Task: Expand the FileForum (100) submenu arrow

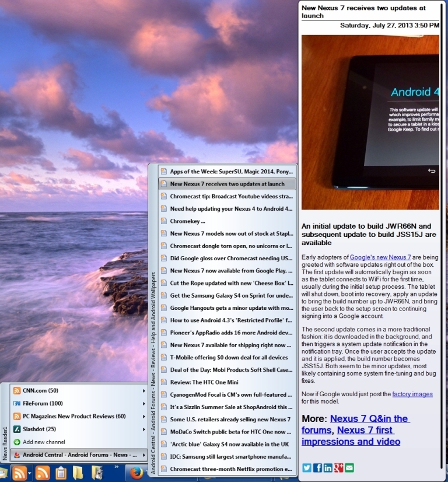Action: click(143, 403)
